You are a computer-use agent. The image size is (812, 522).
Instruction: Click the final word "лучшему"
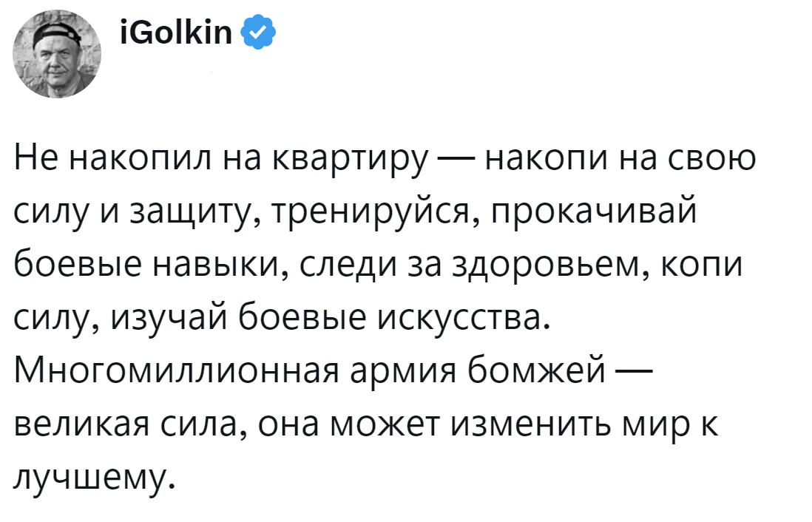pos(92,477)
